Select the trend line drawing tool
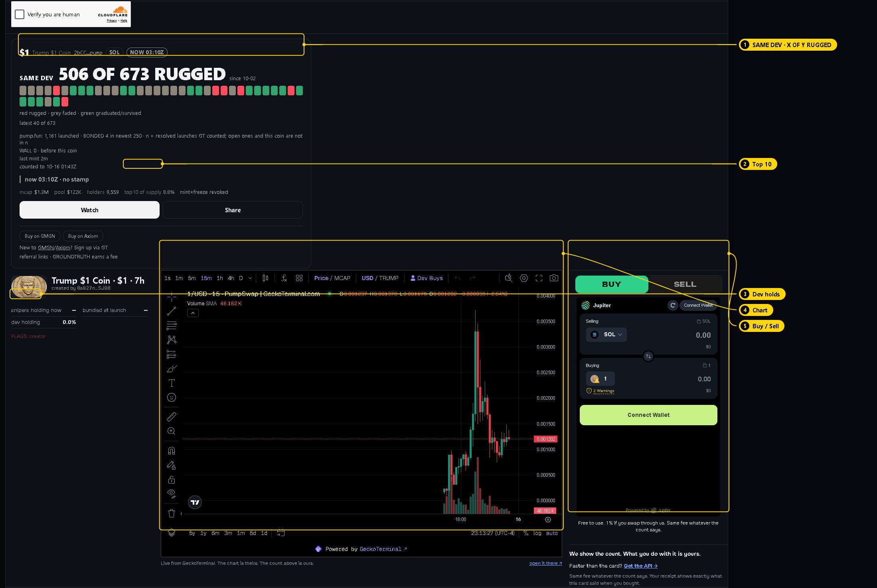This screenshot has width=877, height=588. point(172,311)
